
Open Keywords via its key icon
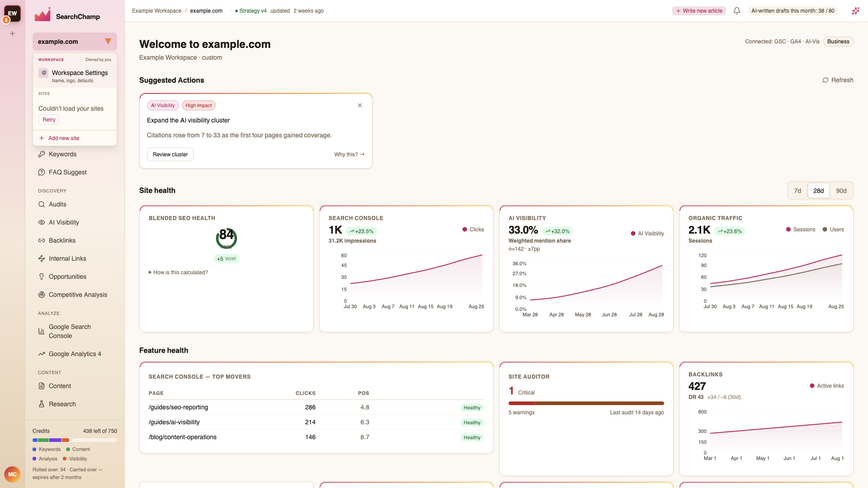[42, 154]
